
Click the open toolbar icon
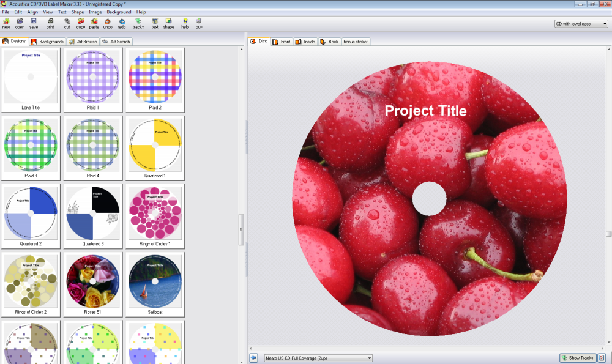(20, 23)
